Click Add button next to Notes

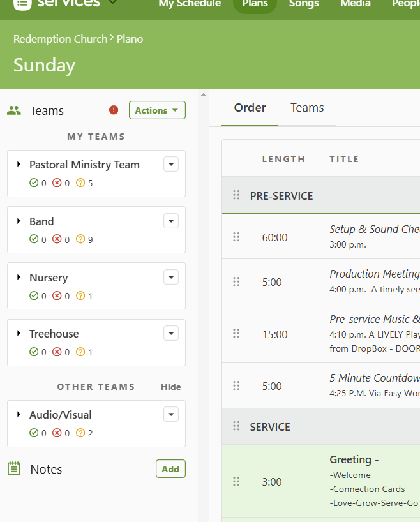tap(170, 469)
